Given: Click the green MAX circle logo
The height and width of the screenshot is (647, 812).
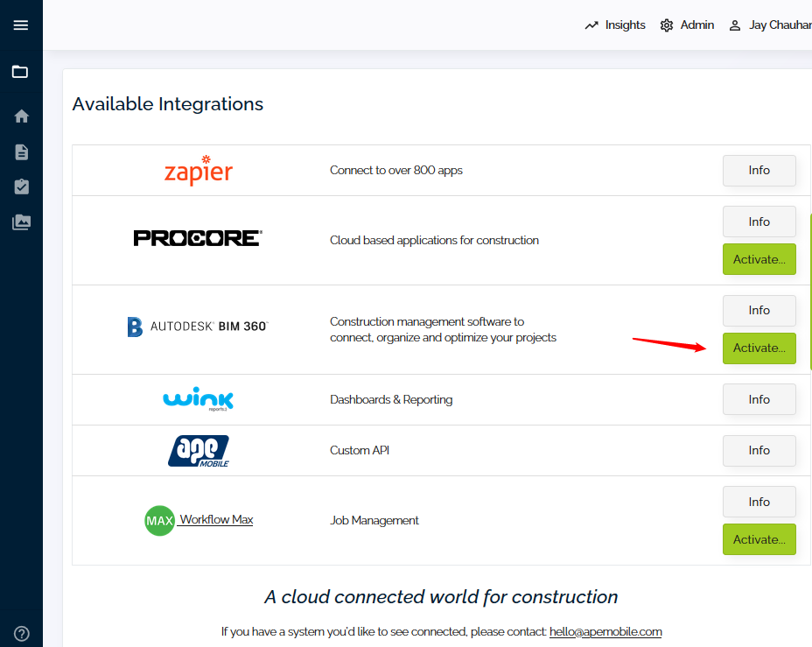Looking at the screenshot, I should tap(159, 521).
